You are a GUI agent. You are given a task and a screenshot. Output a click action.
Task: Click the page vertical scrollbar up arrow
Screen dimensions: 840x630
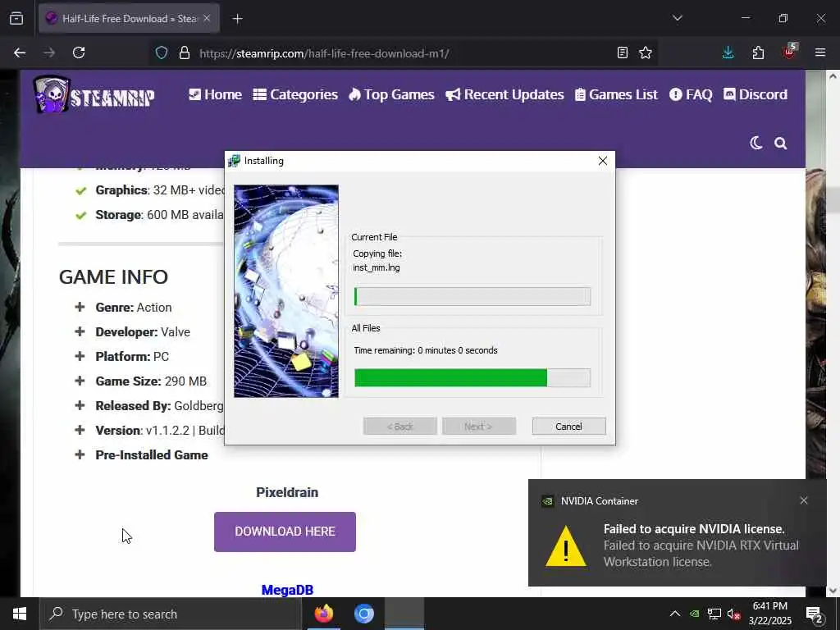pos(833,76)
